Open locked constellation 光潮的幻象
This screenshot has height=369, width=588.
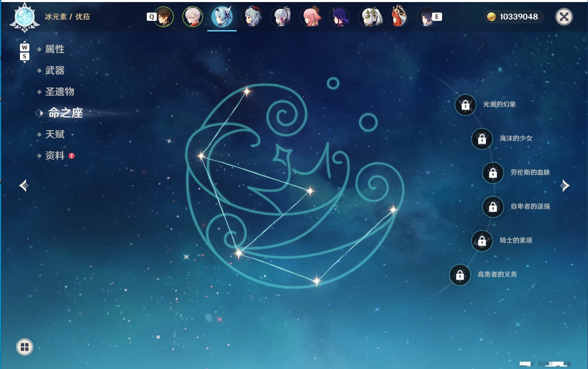[485, 105]
